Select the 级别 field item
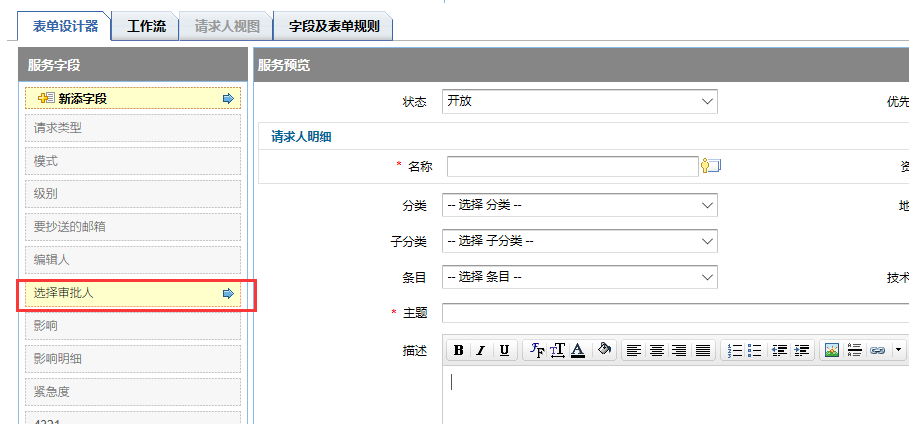The width and height of the screenshot is (909, 424). (133, 194)
